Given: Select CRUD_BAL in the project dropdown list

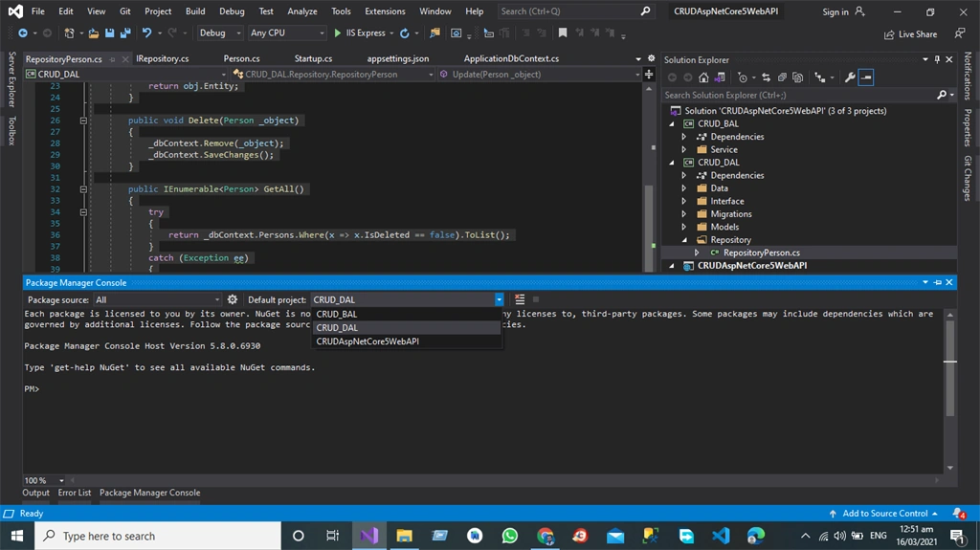Looking at the screenshot, I should pyautogui.click(x=406, y=315).
